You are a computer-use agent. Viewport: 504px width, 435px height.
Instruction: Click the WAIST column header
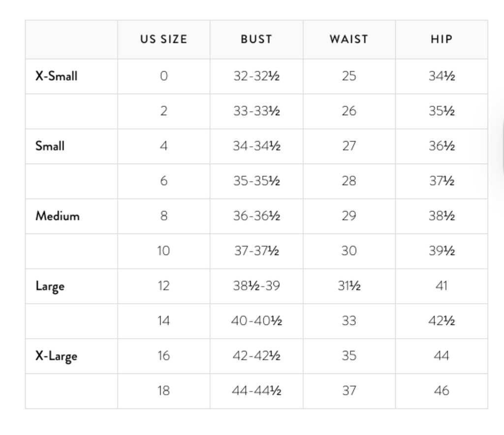click(349, 39)
